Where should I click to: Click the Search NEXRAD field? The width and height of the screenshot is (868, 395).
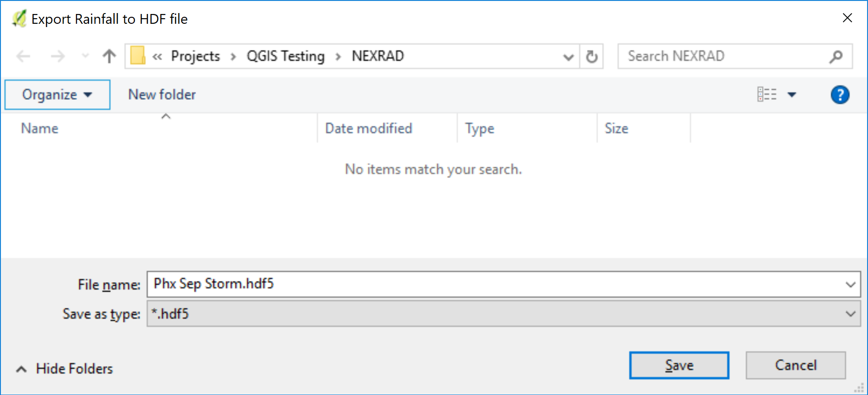coord(723,56)
